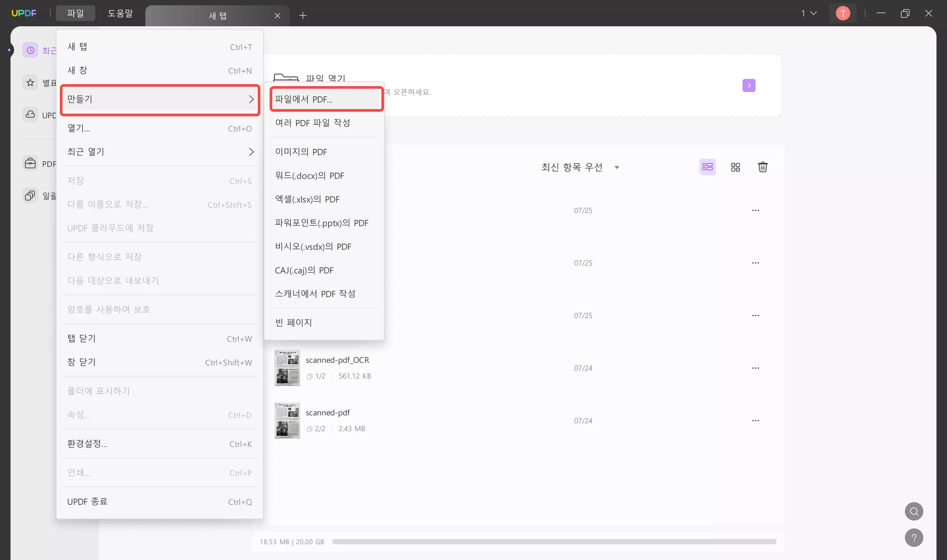
Task: Open the Starred star icon in sidebar
Action: point(30,82)
